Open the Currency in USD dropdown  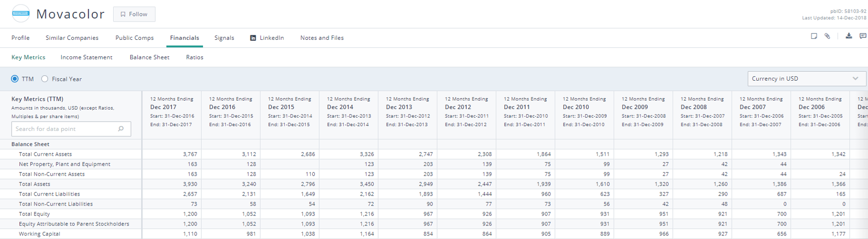(x=806, y=79)
